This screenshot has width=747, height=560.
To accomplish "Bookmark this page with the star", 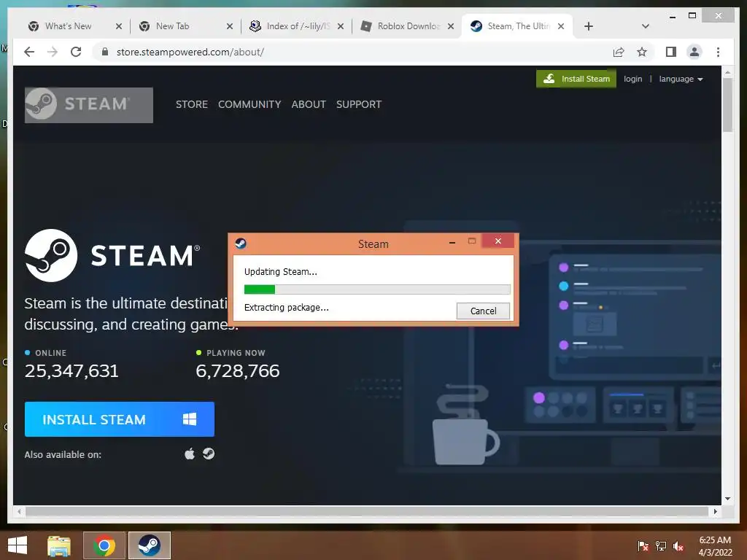I will pos(642,52).
